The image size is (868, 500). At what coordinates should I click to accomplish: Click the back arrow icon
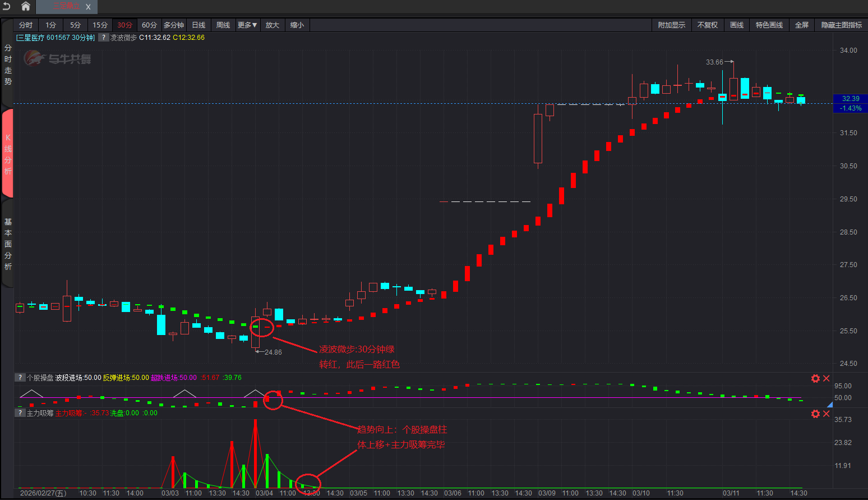click(7, 6)
